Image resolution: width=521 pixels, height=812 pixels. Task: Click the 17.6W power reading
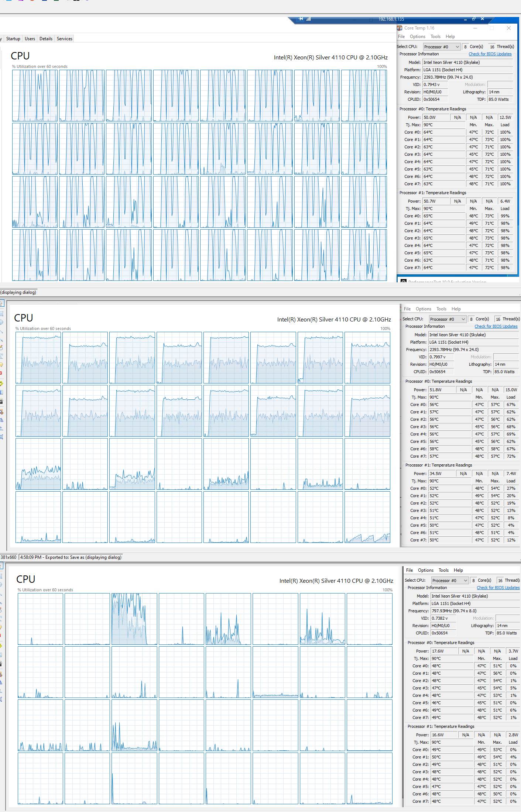click(444, 651)
